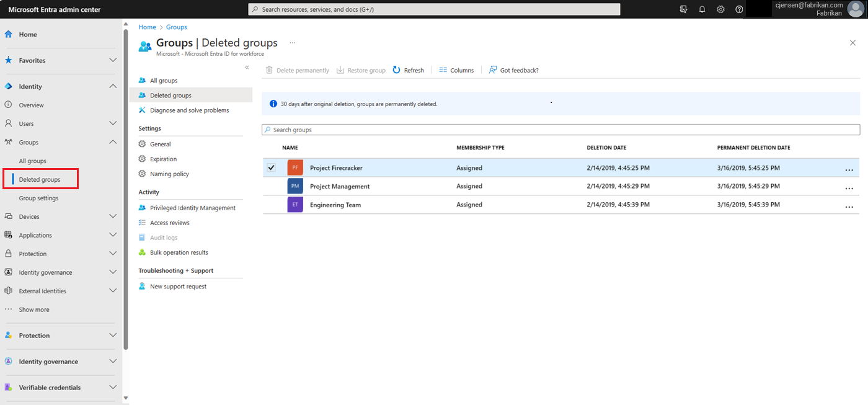Viewport: 868px width, 405px height.
Task: Open the help question mark icon
Action: click(739, 9)
